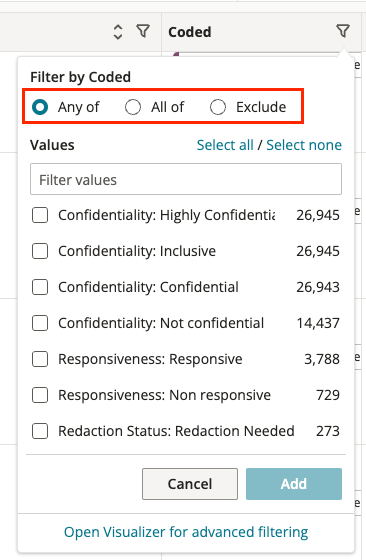Viewport: 366px width, 560px height.
Task: Click the Filter values input field
Action: (x=186, y=179)
